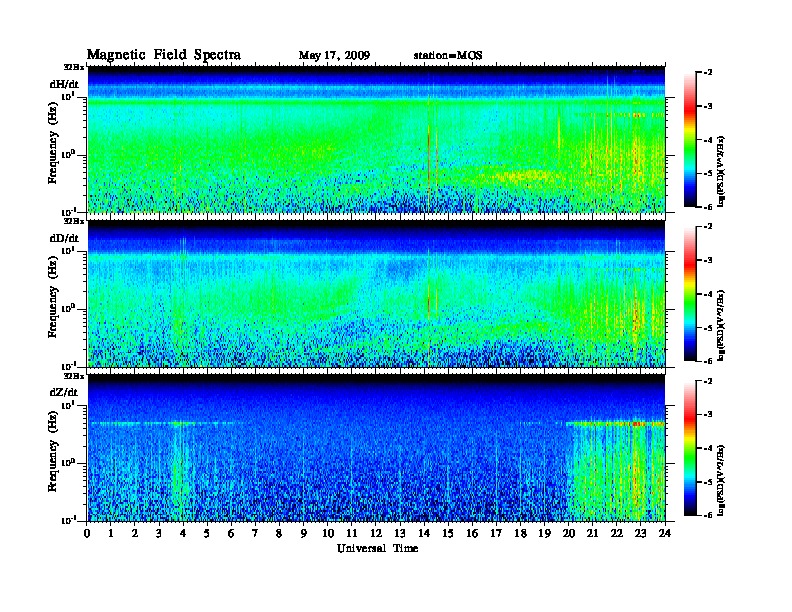Click the time axis tick label "21"
Screen dimensions: 792x612
592,533
